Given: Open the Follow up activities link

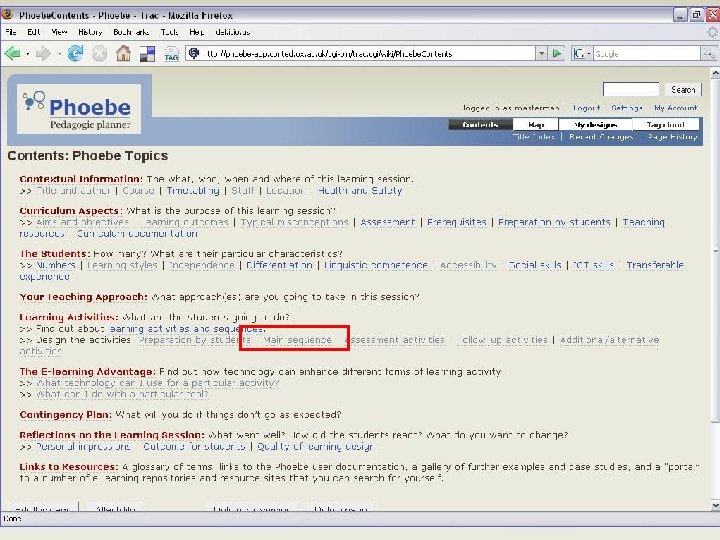Looking at the screenshot, I should tap(504, 340).
